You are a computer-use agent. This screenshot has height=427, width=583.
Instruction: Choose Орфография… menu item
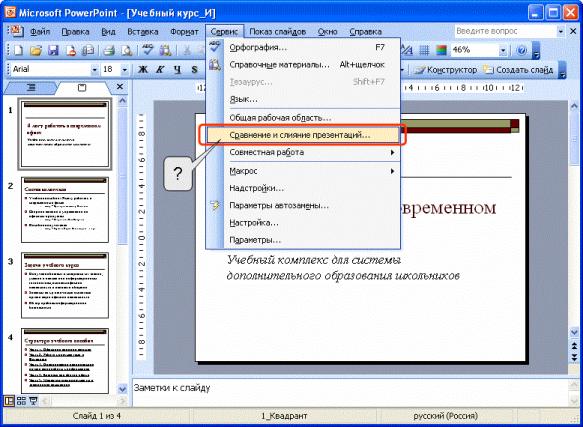click(x=303, y=47)
